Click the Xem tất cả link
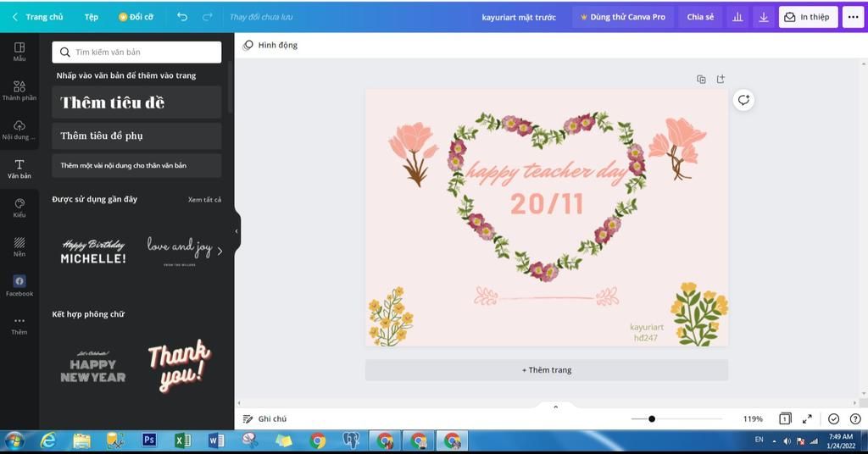This screenshot has height=454, width=868. point(204,200)
